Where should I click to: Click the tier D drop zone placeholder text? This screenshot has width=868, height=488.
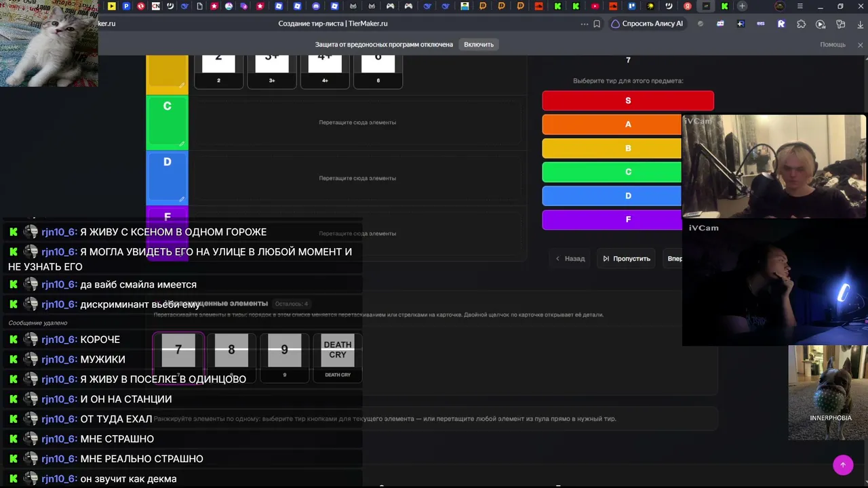357,178
